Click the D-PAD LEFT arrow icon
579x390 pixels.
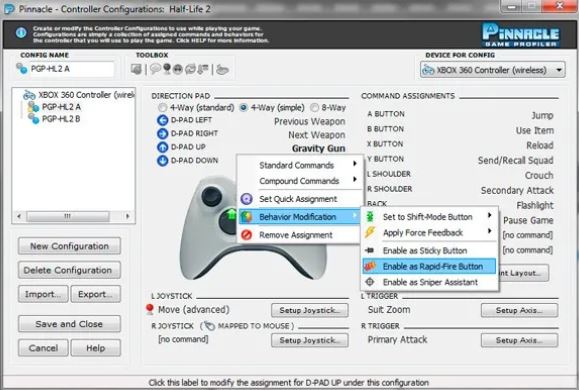[x=162, y=120]
